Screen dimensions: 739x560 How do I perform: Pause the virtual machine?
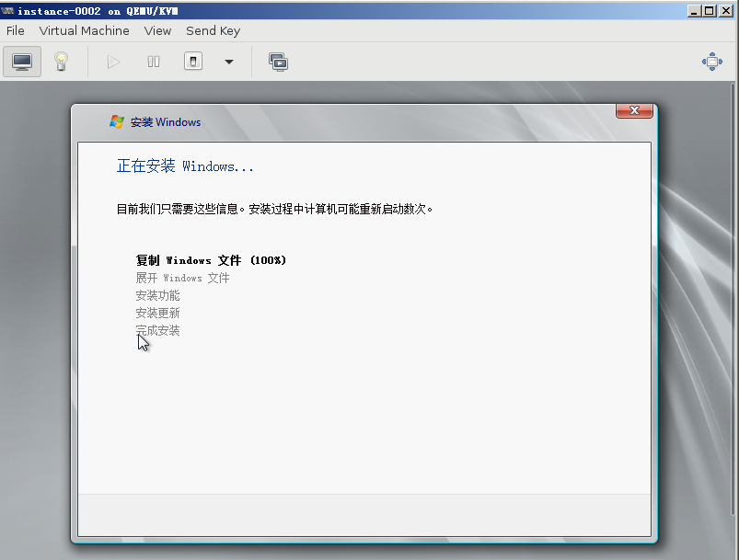click(x=154, y=62)
